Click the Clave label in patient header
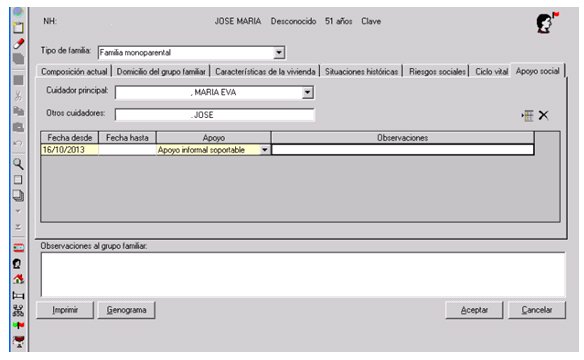This screenshot has width=584, height=360. pos(371,21)
